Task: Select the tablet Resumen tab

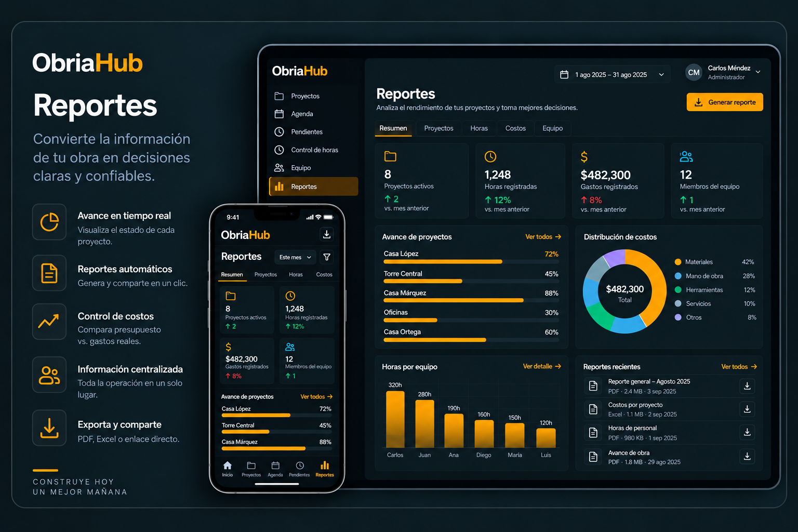Action: (x=393, y=128)
